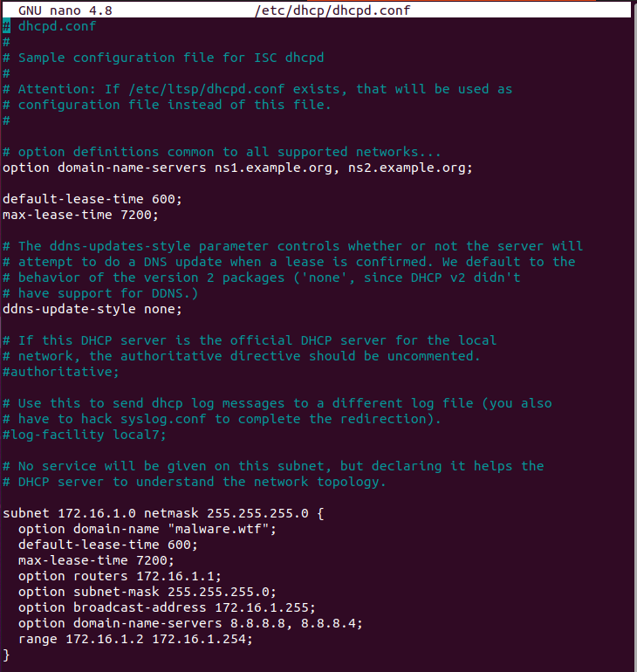Click the broadcast-address 172.16.1.255 line
The image size is (637, 672).
[167, 607]
